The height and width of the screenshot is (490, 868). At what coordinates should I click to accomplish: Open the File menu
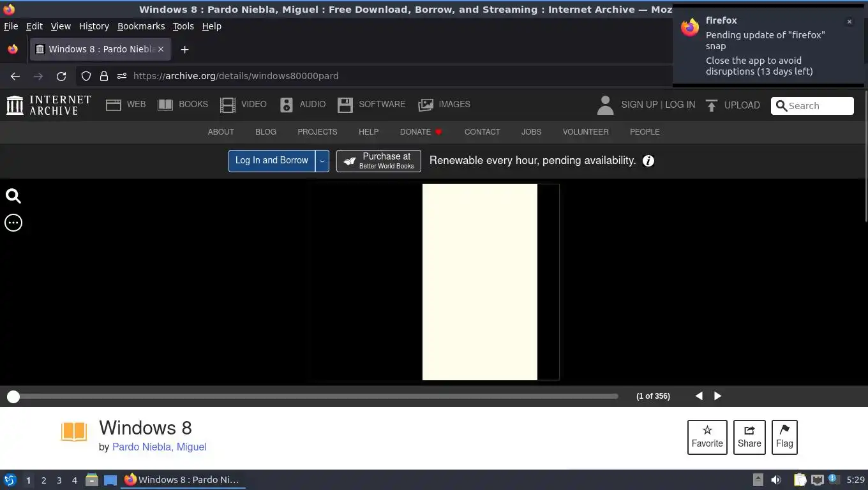tap(11, 26)
